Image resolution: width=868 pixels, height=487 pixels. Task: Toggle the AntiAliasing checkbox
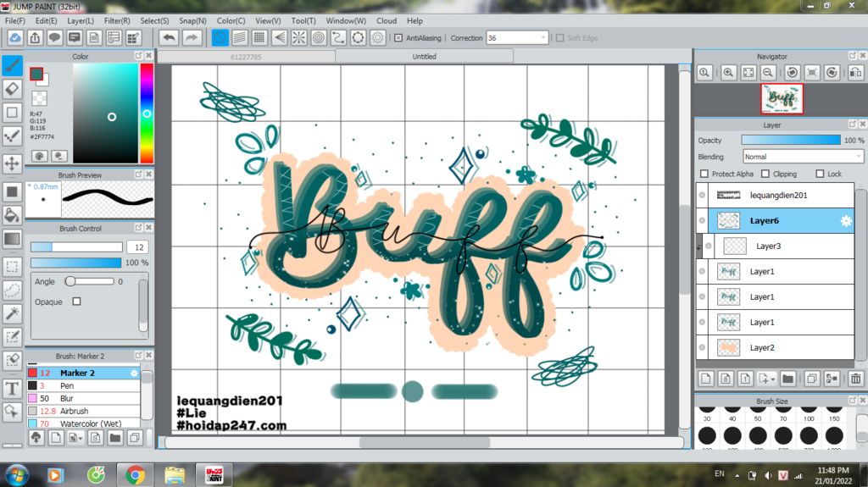[398, 38]
